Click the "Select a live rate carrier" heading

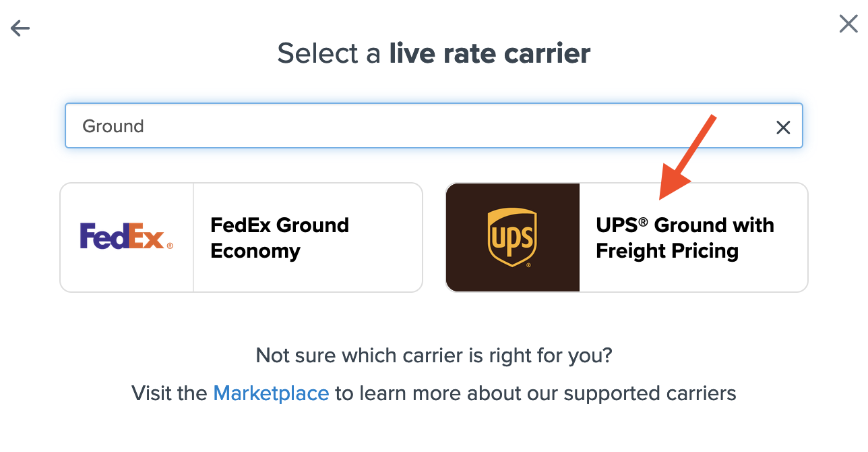point(433,53)
